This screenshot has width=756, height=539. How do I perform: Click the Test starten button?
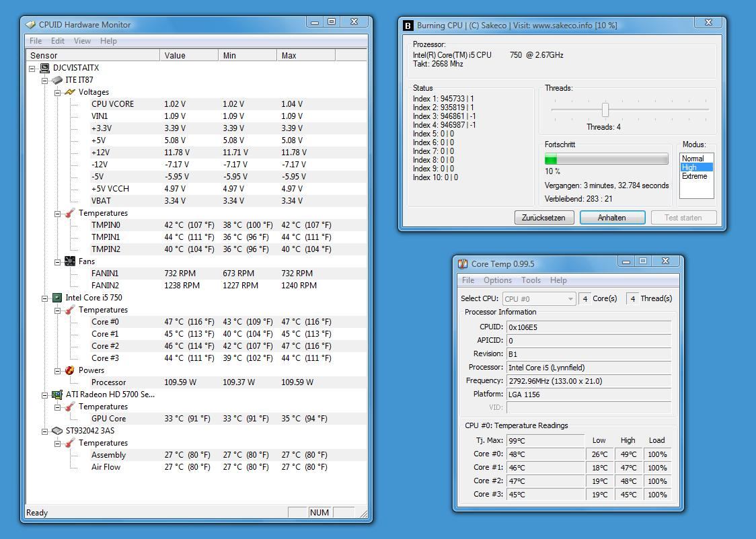point(683,218)
